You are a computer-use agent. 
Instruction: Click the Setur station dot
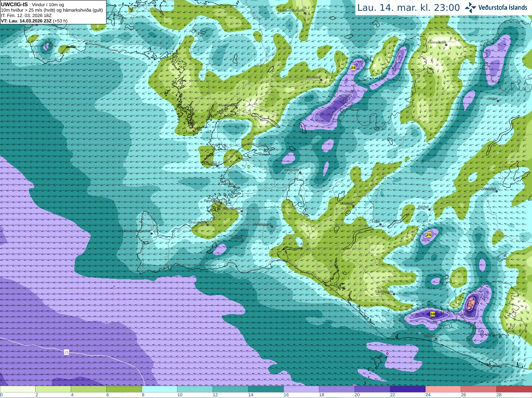pos(498,101)
